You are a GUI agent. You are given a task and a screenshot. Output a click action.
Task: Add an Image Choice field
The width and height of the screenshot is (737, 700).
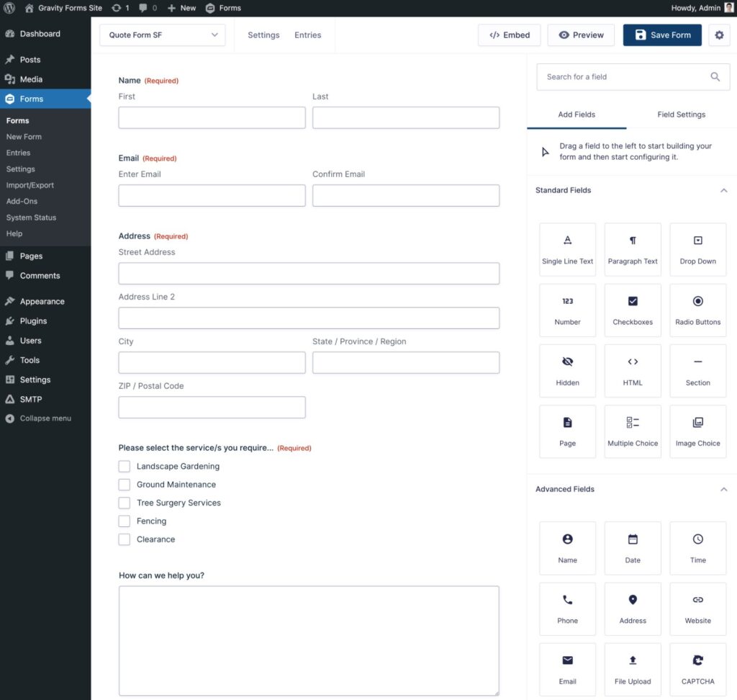coord(697,432)
